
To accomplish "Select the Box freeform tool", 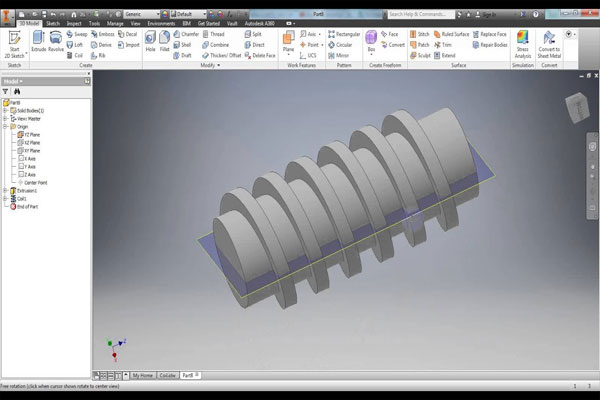I will pos(371,41).
